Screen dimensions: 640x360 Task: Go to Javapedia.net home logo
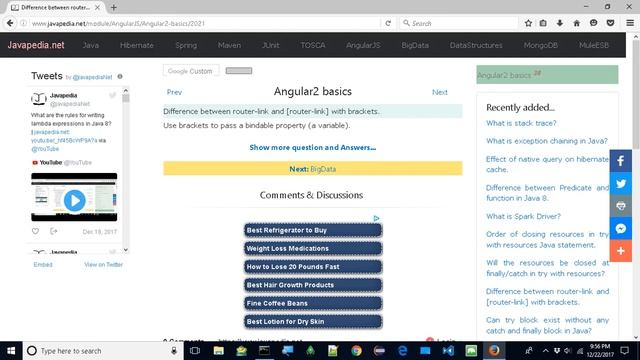click(36, 45)
